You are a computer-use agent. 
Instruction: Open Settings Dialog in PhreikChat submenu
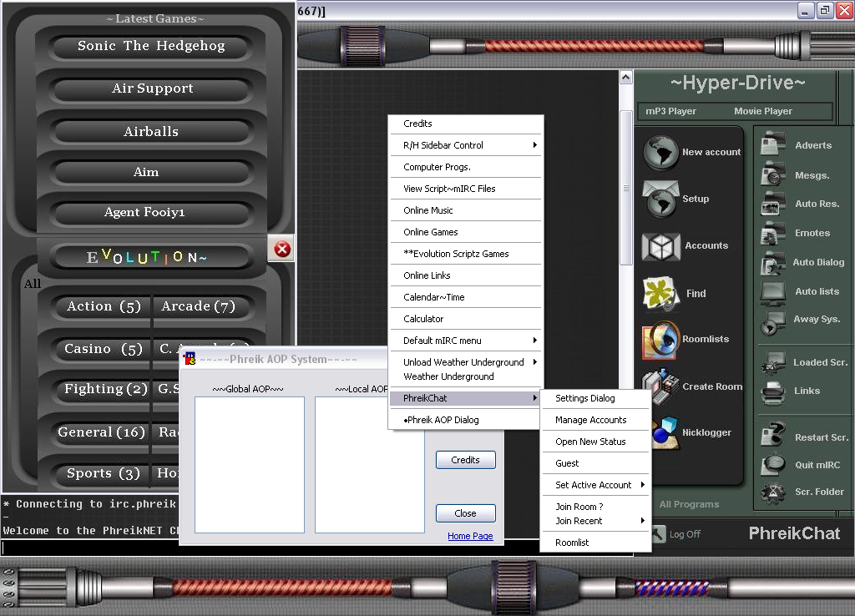click(x=595, y=398)
